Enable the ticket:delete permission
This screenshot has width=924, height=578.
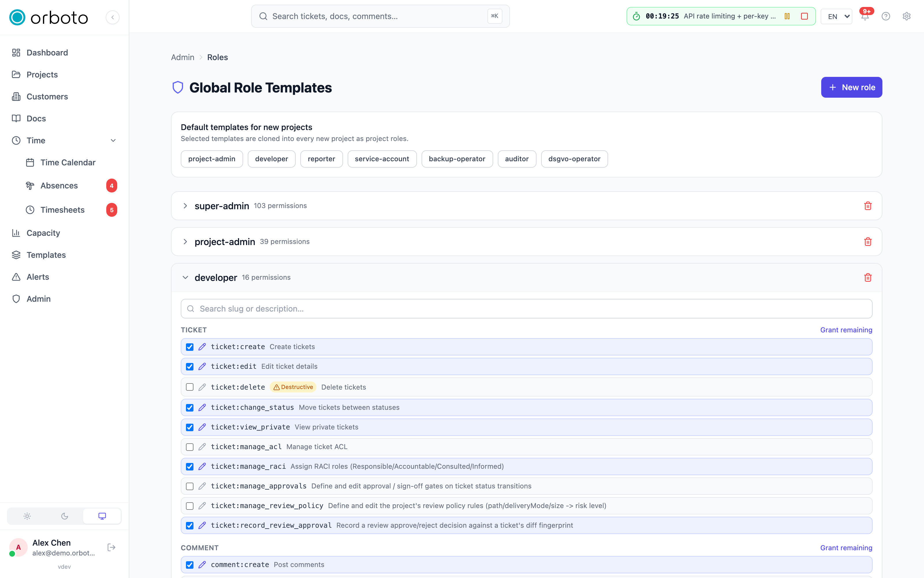[x=190, y=387]
